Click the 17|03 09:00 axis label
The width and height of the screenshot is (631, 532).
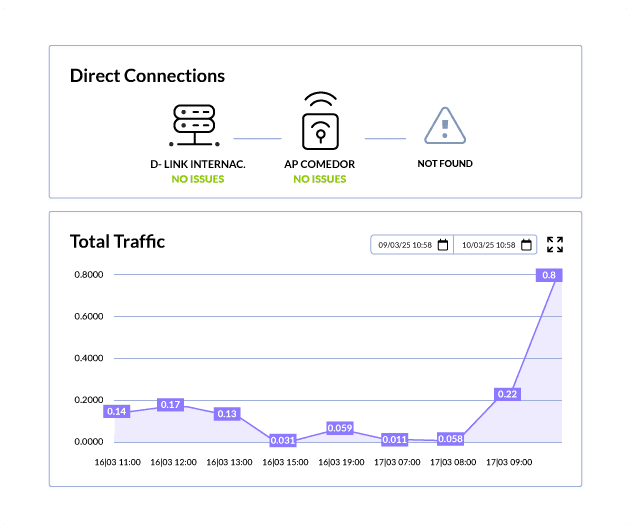[x=509, y=462]
